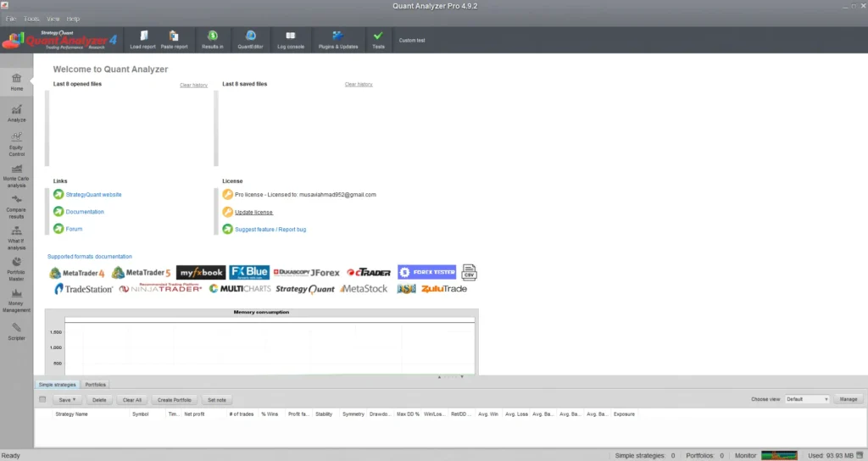This screenshot has width=868, height=461.
Task: Switch to the Portfolios tab
Action: click(96, 385)
